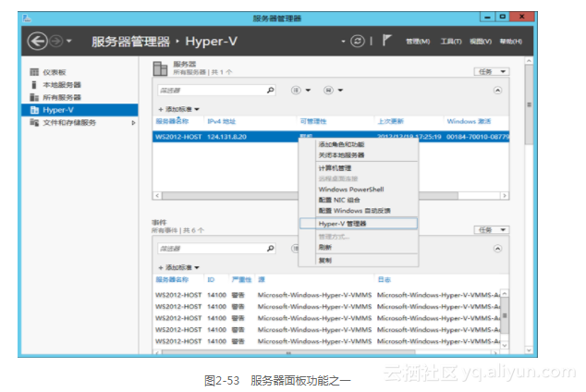Collapse the events filter panel chevron
Viewport: 586px width, 392px height.
(x=497, y=249)
